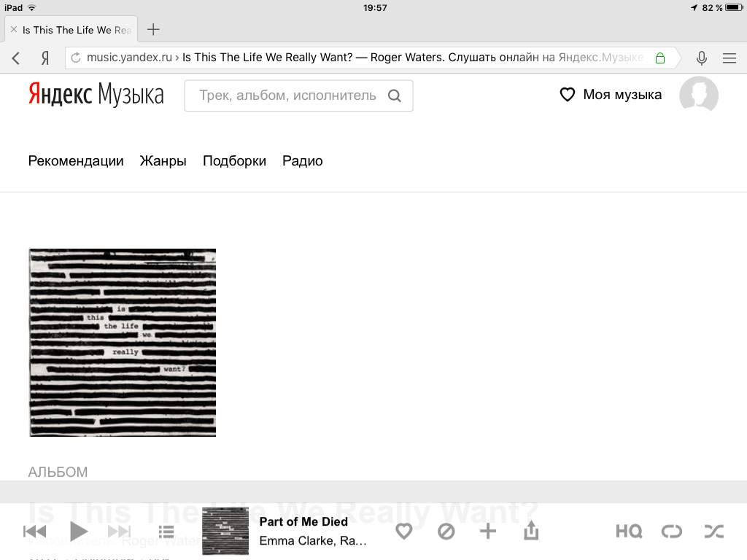Click the Яндекс Музыка logo
The width and height of the screenshot is (747, 560).
click(96, 95)
